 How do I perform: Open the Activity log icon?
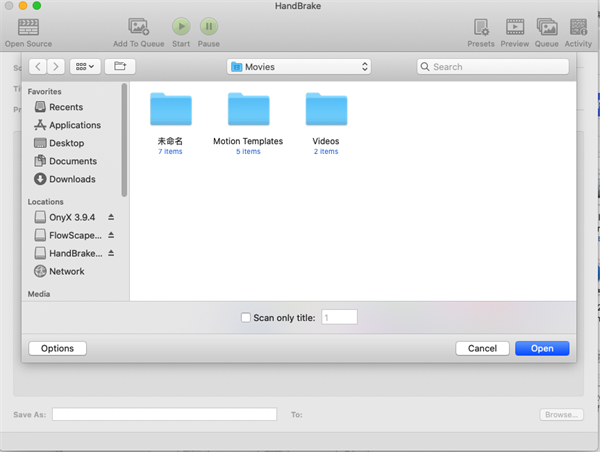point(578,27)
